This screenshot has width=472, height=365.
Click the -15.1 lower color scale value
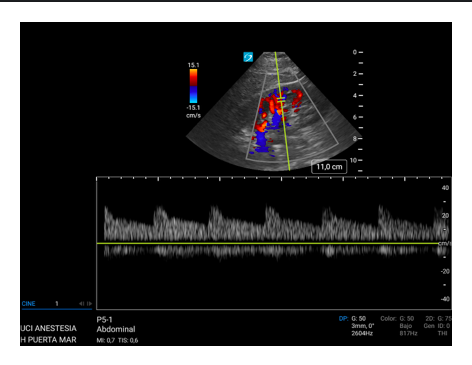[x=193, y=108]
